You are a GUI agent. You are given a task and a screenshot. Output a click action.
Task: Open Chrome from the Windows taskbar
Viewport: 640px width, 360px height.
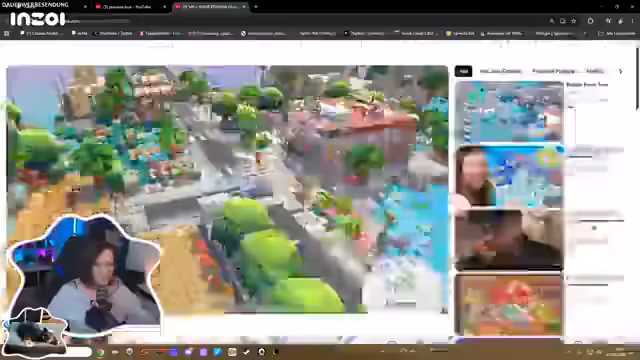[x=100, y=352]
